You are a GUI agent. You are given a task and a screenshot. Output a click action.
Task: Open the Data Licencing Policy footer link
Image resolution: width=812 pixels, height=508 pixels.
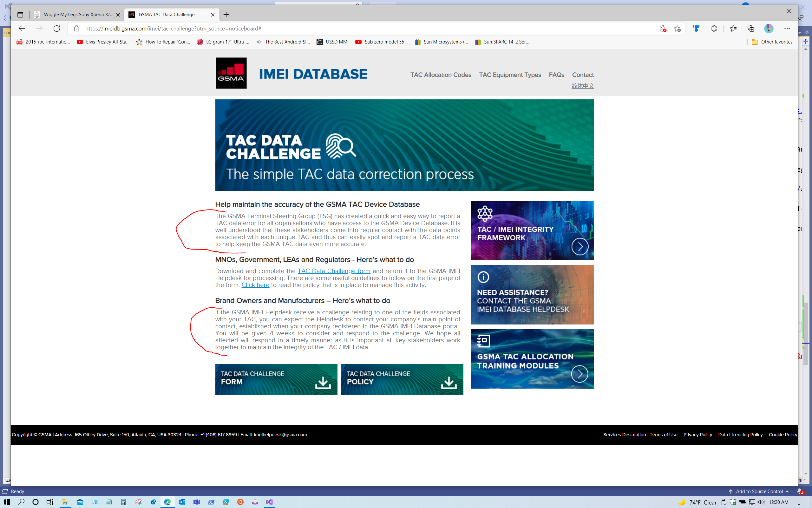[x=740, y=435]
